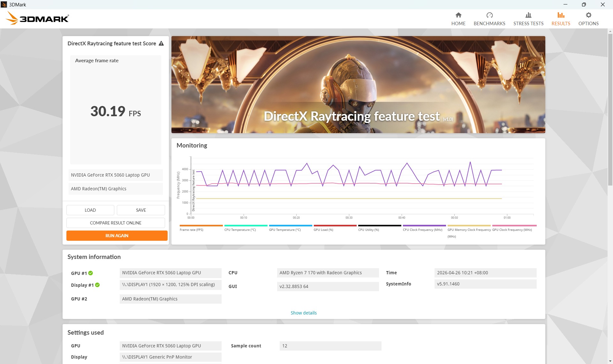Click the warning triangle beside the score title
The height and width of the screenshot is (364, 613).
(161, 43)
